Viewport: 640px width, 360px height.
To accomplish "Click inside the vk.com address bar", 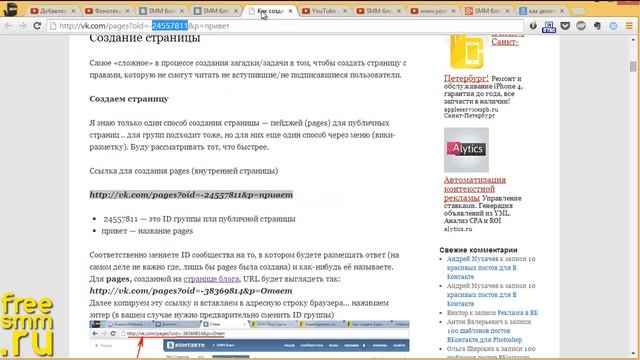I will [x=285, y=26].
